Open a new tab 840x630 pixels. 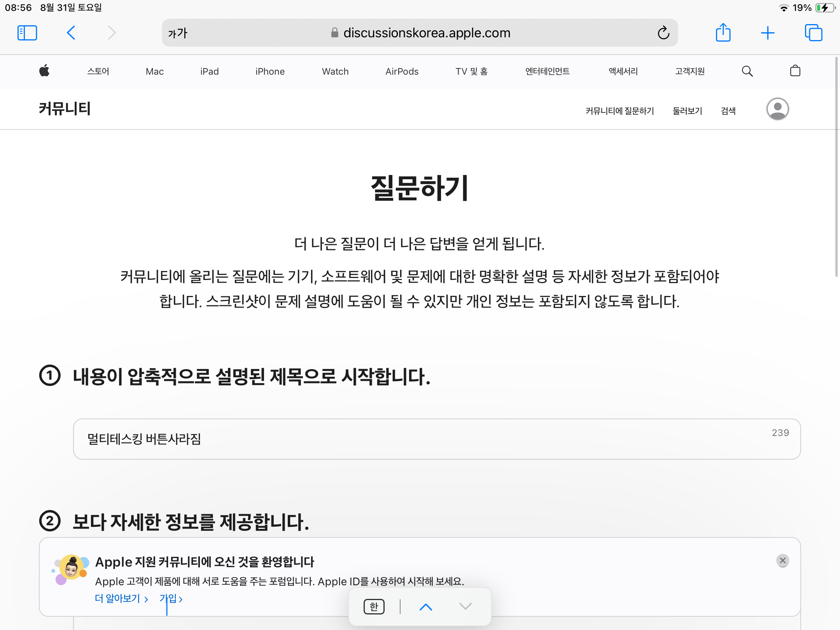coord(768,33)
